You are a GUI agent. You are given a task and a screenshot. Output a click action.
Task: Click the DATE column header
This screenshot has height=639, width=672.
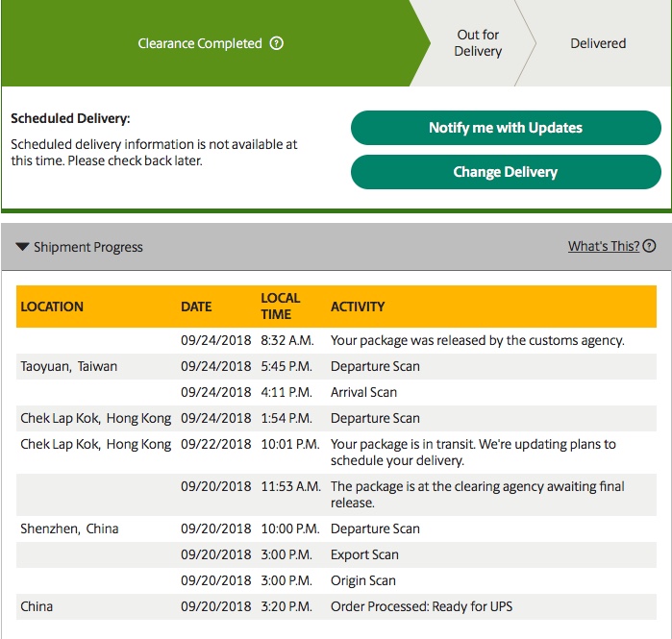click(196, 307)
